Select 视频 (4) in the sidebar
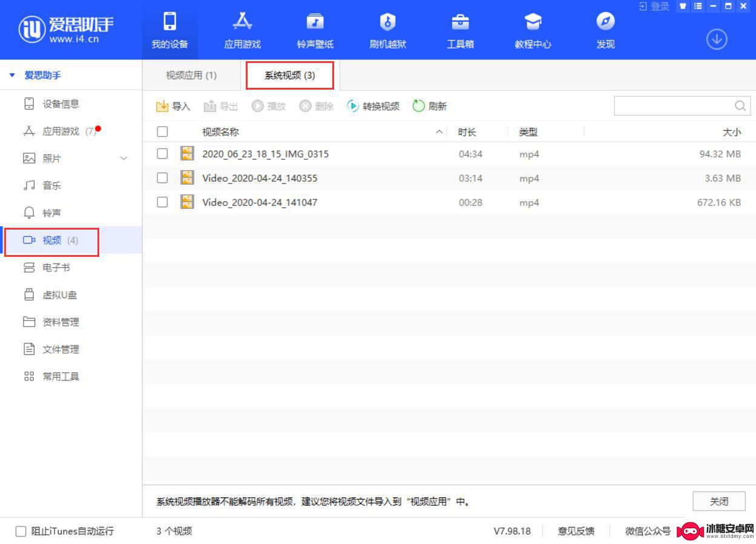The image size is (756, 544). [71, 240]
